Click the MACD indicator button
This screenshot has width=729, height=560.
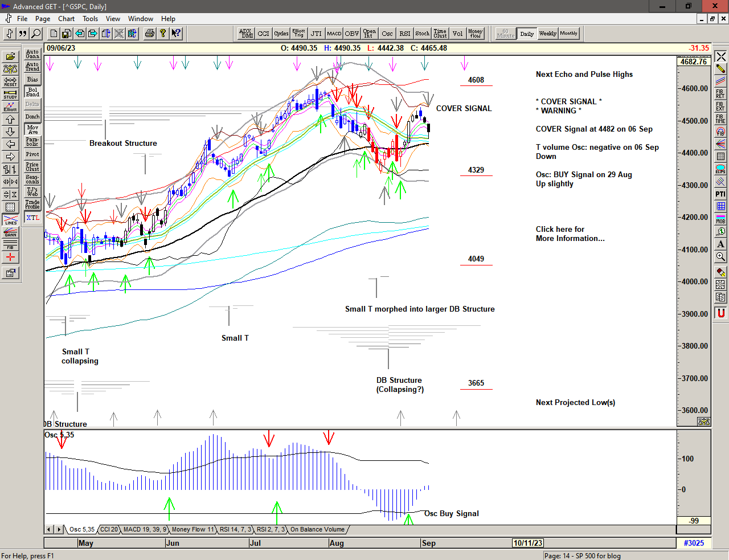[334, 34]
